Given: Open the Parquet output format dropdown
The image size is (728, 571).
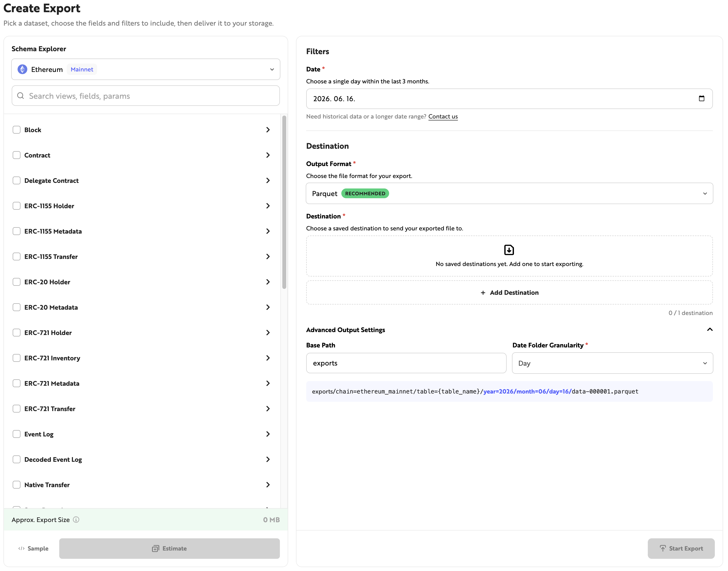Looking at the screenshot, I should [509, 193].
